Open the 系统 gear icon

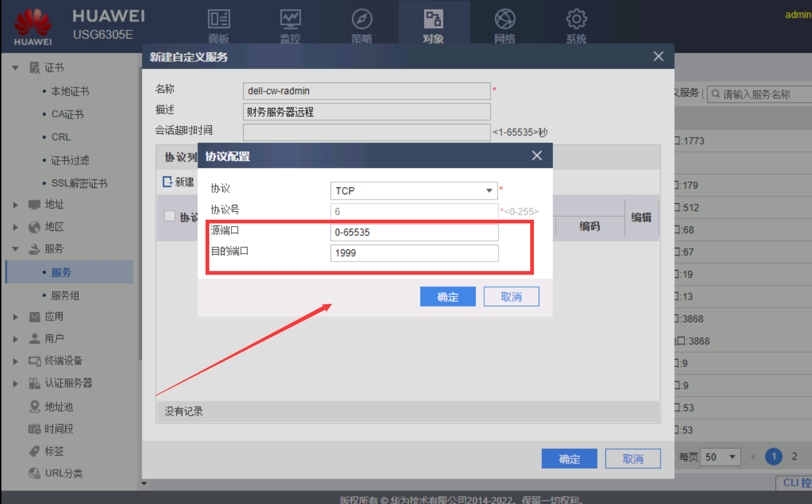tap(576, 20)
